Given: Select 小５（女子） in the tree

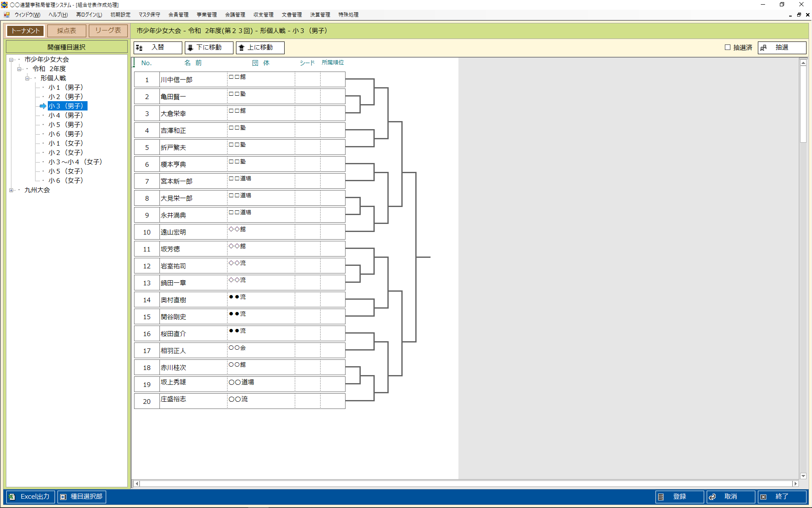Looking at the screenshot, I should tap(66, 171).
